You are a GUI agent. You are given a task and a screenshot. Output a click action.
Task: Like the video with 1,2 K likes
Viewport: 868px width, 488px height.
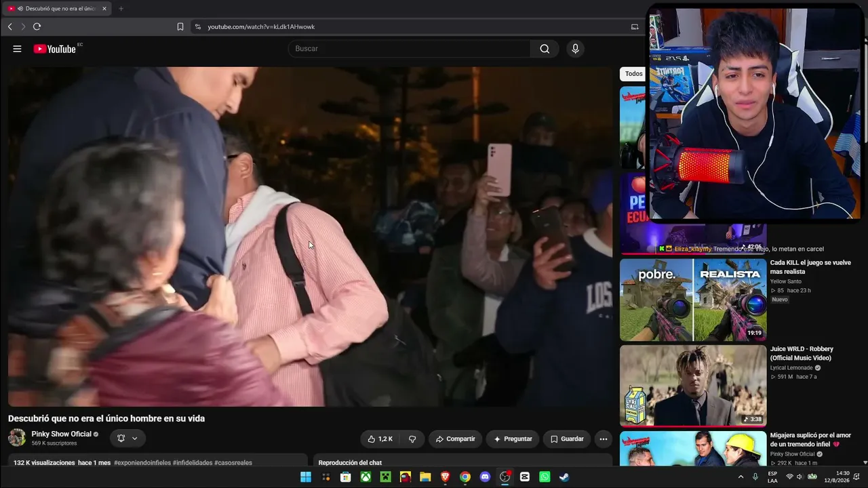[380, 439]
